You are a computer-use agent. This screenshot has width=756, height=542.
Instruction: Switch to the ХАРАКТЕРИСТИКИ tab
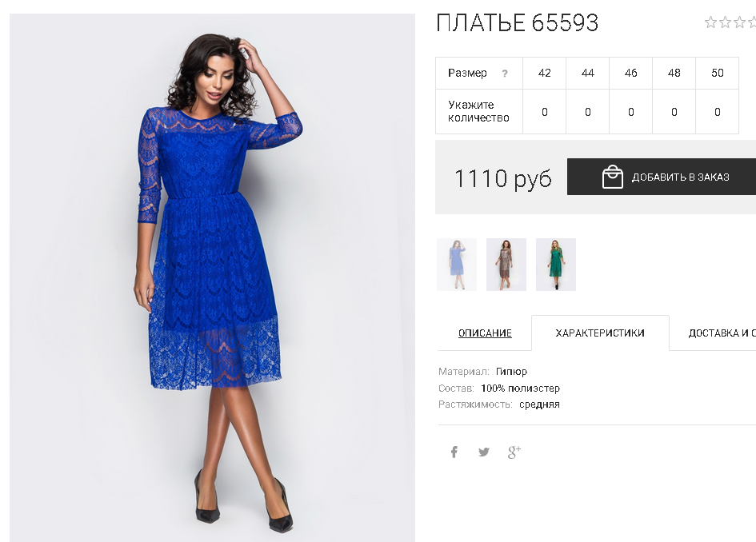[600, 333]
